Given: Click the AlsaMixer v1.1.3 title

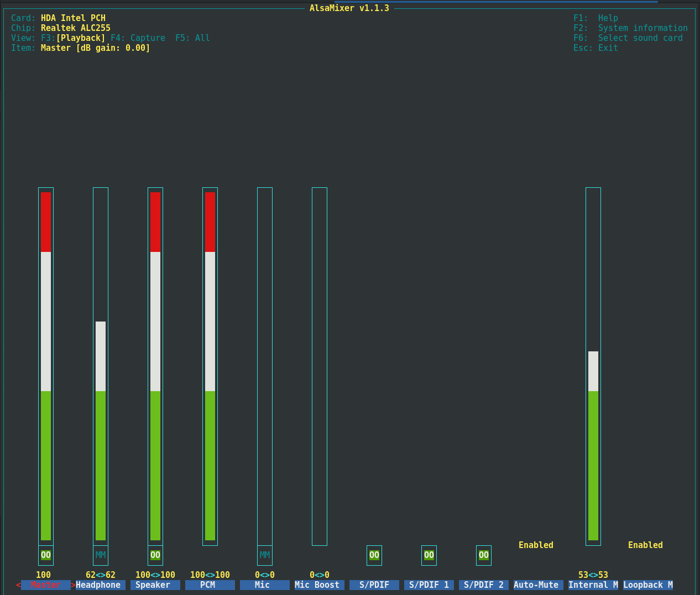Looking at the screenshot, I should pos(349,8).
